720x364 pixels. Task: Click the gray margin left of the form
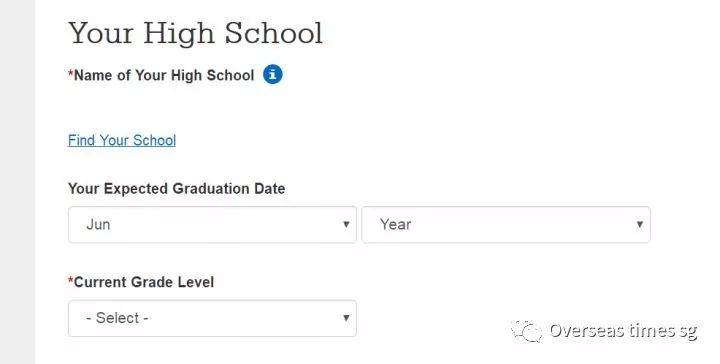point(17,182)
